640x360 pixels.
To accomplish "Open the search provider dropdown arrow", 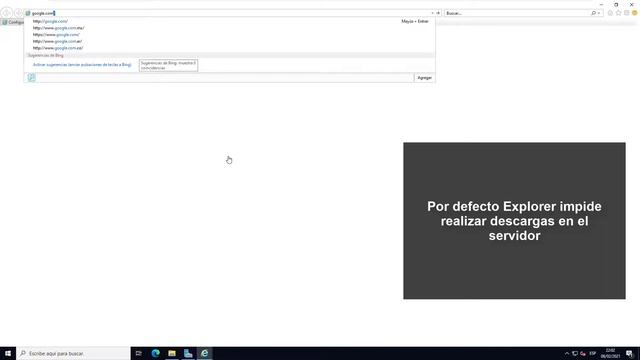I will tap(599, 13).
